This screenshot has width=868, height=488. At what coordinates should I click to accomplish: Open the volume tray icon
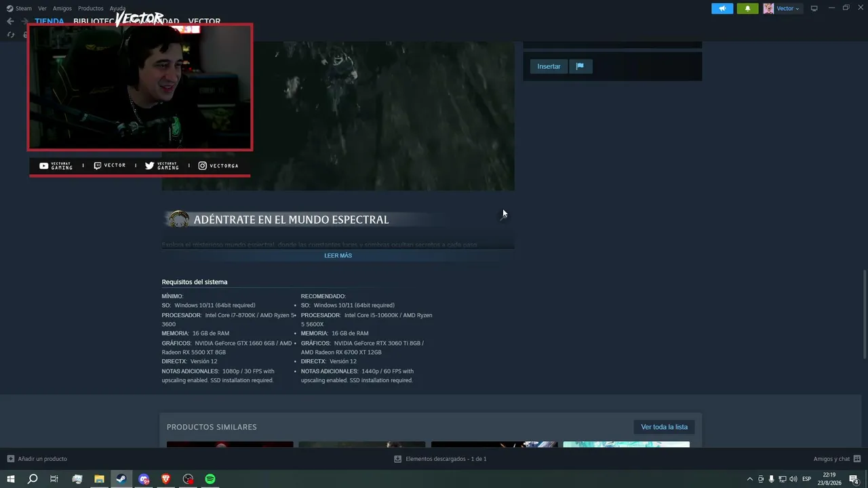point(793,479)
